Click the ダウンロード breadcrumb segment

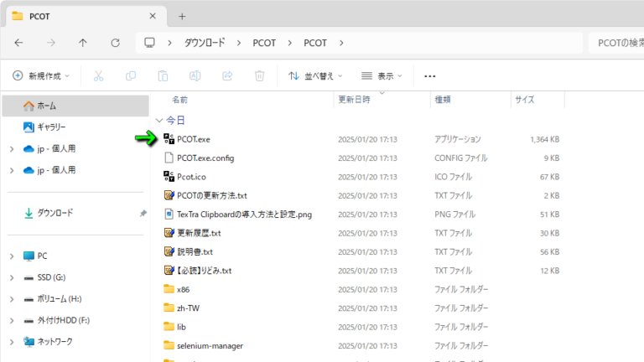(x=206, y=43)
